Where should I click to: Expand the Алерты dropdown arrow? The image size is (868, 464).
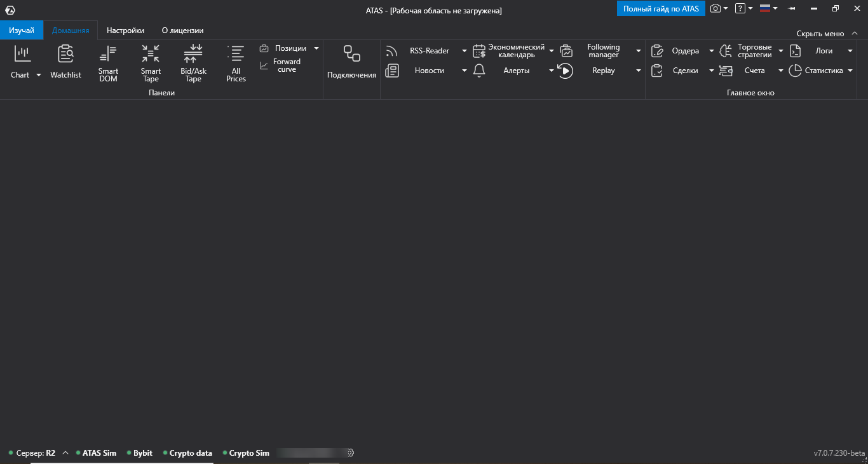tap(552, 71)
